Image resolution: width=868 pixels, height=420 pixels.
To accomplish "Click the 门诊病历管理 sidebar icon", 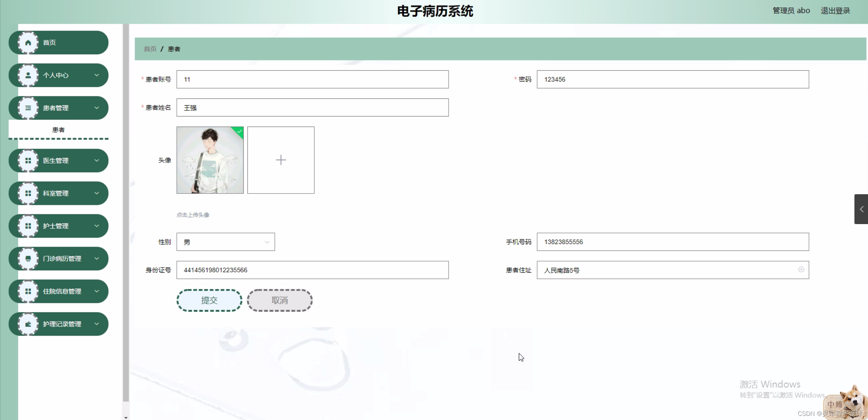I will (x=28, y=259).
